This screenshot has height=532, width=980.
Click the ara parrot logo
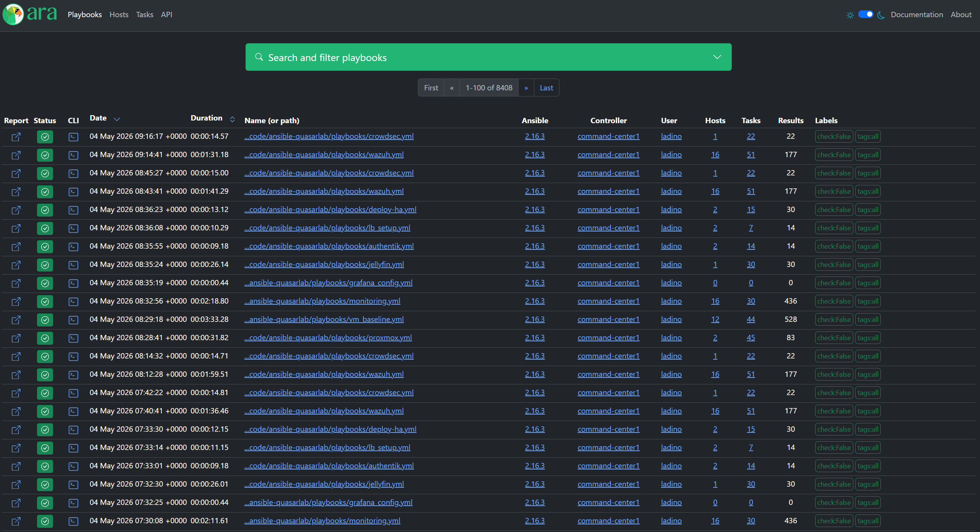[x=13, y=14]
